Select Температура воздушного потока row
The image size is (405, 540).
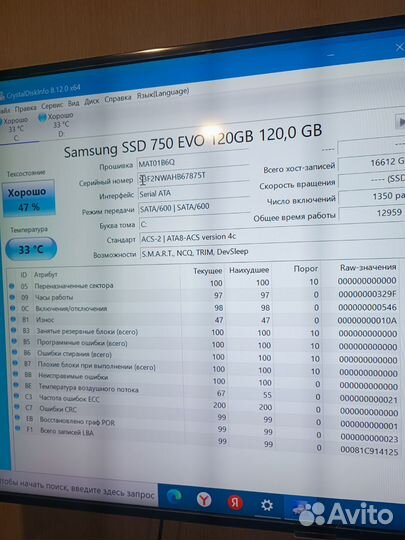click(x=206, y=392)
